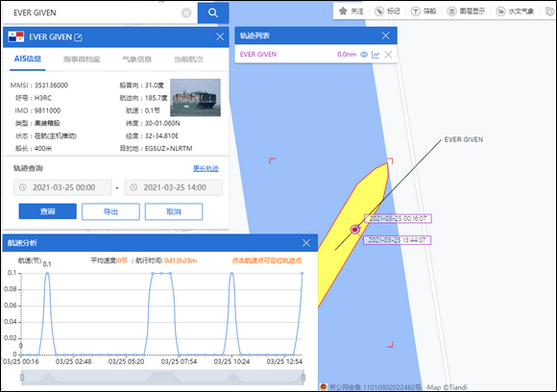This screenshot has height=392, width=557.
Task: Click the chart range slider bar
Action: point(162,378)
